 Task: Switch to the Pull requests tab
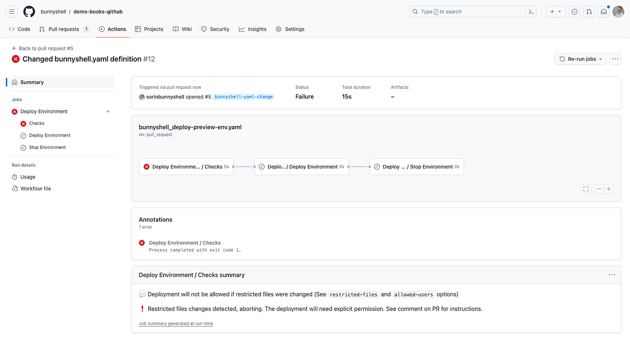point(64,29)
